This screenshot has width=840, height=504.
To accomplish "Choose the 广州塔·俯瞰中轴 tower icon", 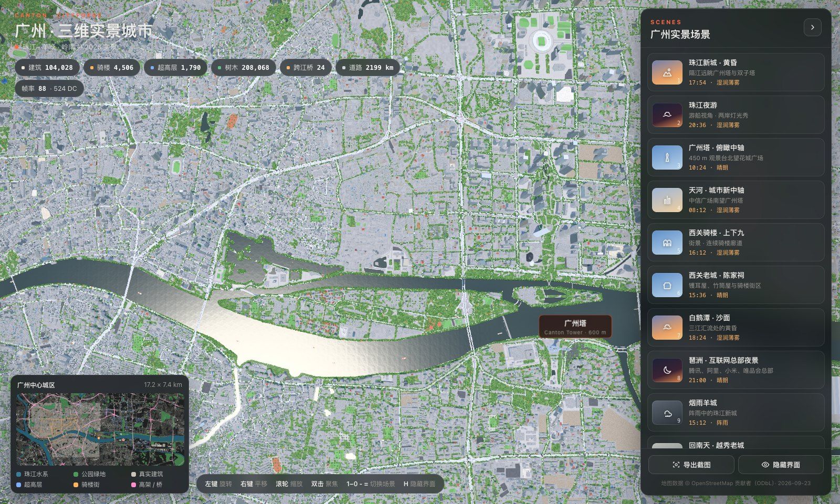I will [667, 157].
